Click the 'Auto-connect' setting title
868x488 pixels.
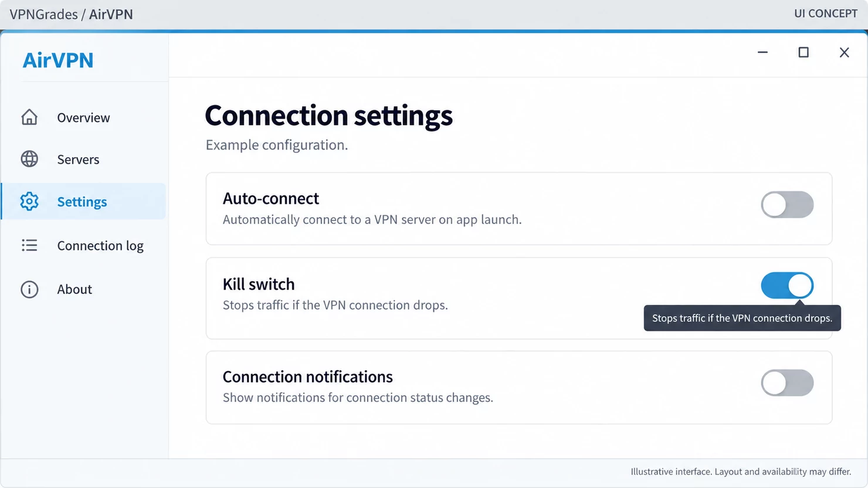(271, 198)
